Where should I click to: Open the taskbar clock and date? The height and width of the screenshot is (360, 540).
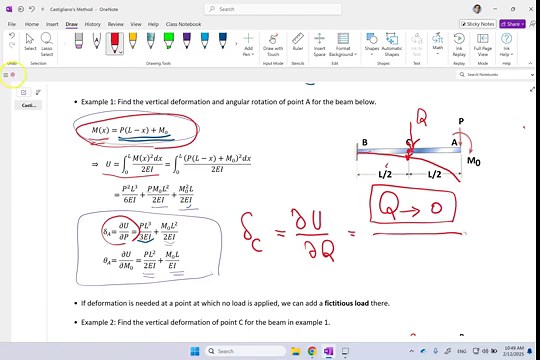(x=513, y=351)
